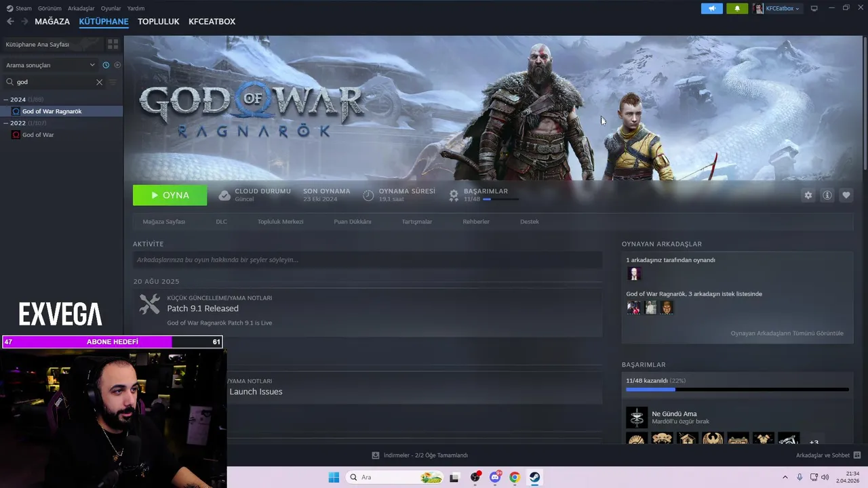The image size is (868, 488).
Task: Click the activity comment input field
Action: pyautogui.click(x=367, y=260)
